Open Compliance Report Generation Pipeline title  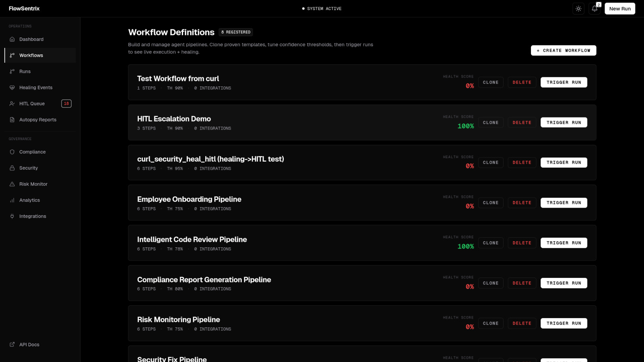coord(204,280)
